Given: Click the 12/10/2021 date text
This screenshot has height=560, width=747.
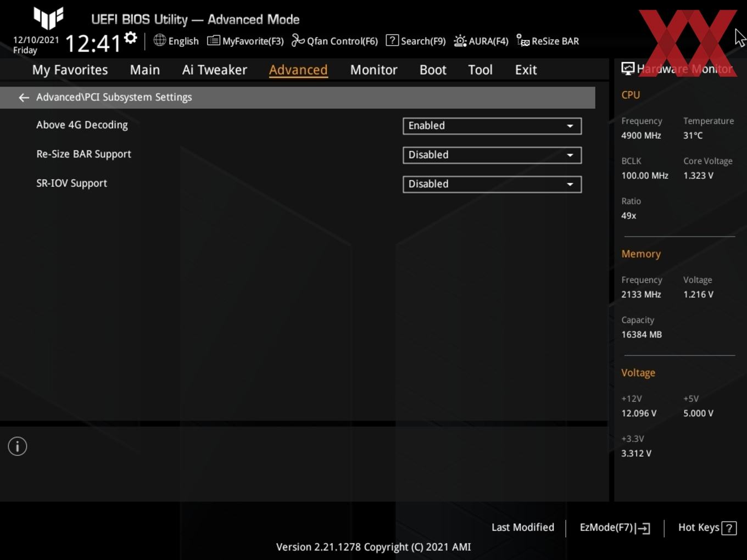Looking at the screenshot, I should (36, 40).
